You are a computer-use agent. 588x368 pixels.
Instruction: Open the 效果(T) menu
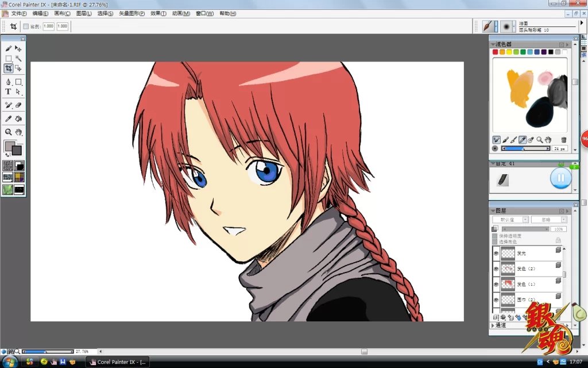tap(158, 14)
